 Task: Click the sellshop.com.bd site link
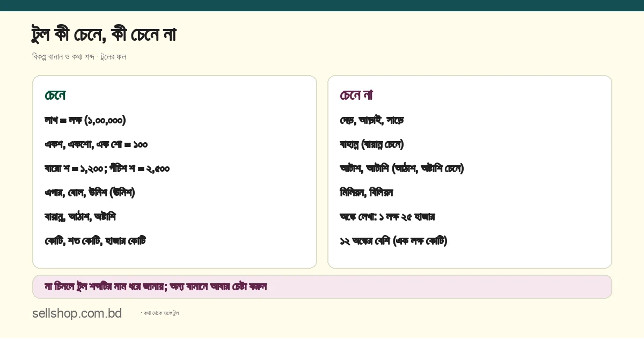[x=77, y=313]
